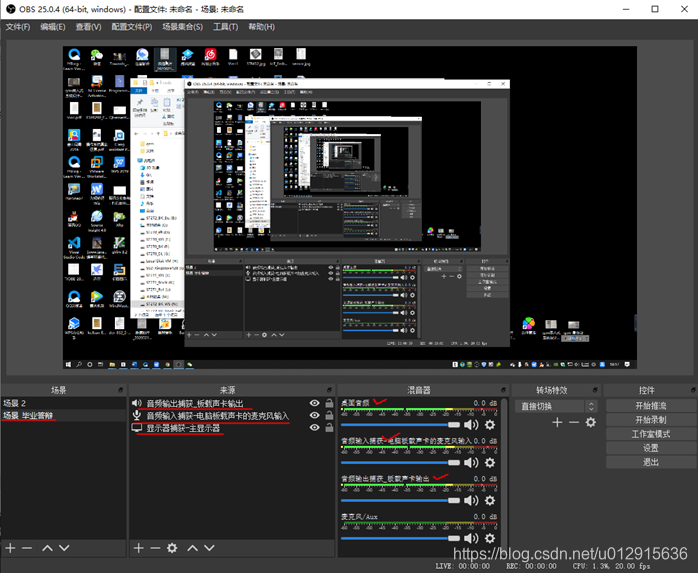Add a transition with plus icon
Image resolution: width=698 pixels, height=573 pixels.
(x=557, y=422)
